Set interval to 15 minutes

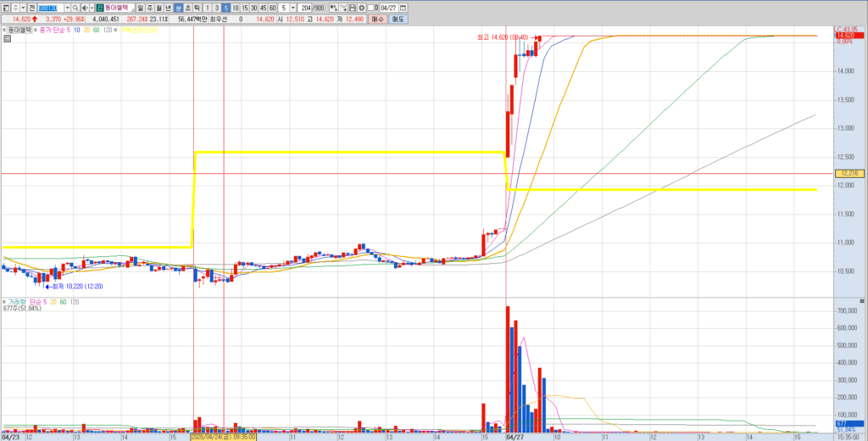click(x=245, y=8)
